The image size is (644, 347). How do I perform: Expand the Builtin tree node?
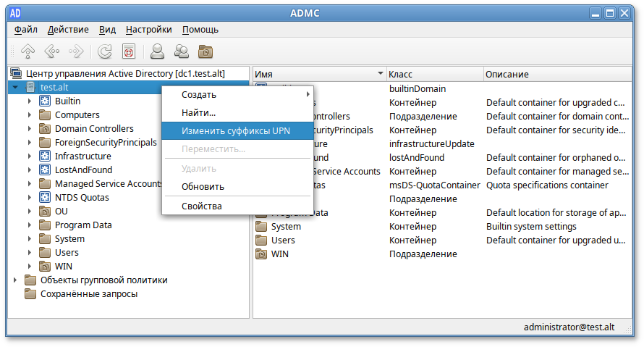tap(30, 101)
